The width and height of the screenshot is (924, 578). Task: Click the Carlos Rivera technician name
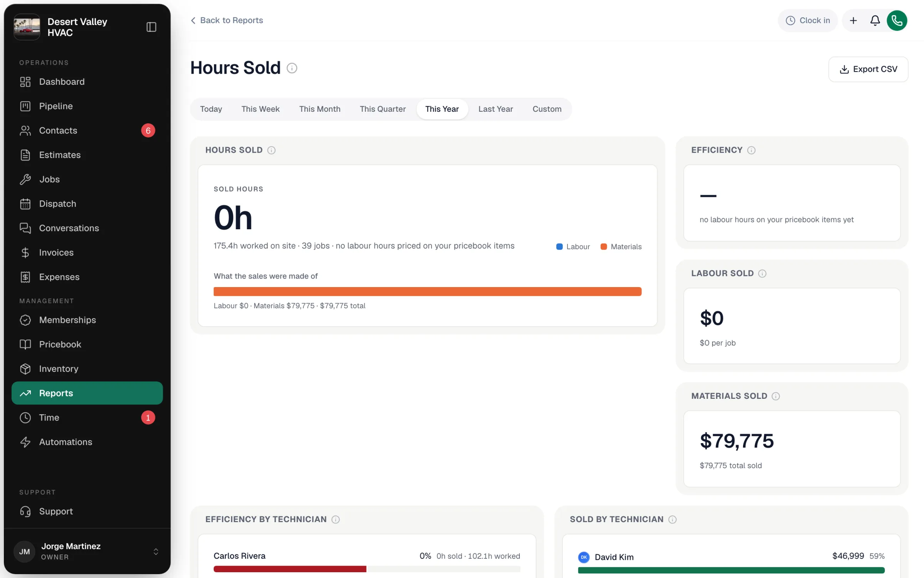click(x=239, y=556)
